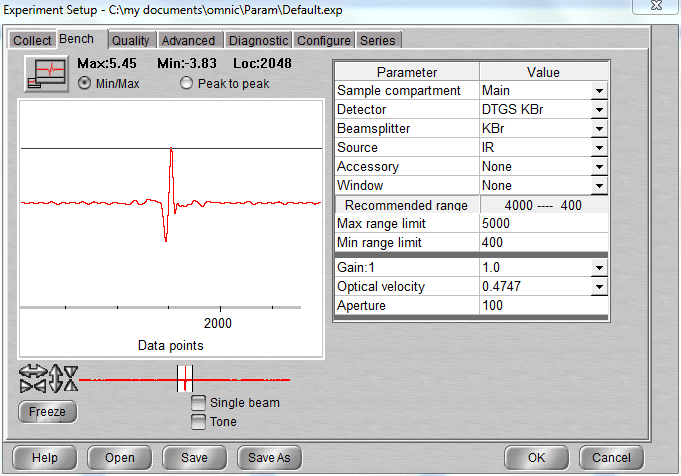This screenshot has height=476, width=681.
Task: Click the interferogram display icon button
Action: tap(46, 75)
